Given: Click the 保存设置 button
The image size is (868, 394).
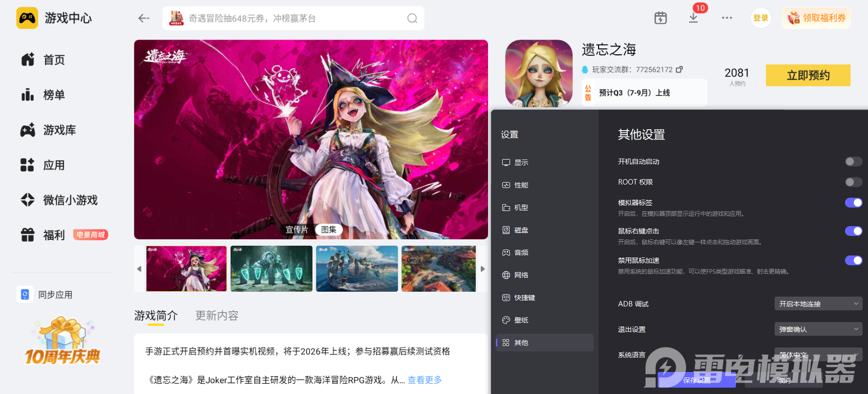Looking at the screenshot, I should tap(697, 380).
